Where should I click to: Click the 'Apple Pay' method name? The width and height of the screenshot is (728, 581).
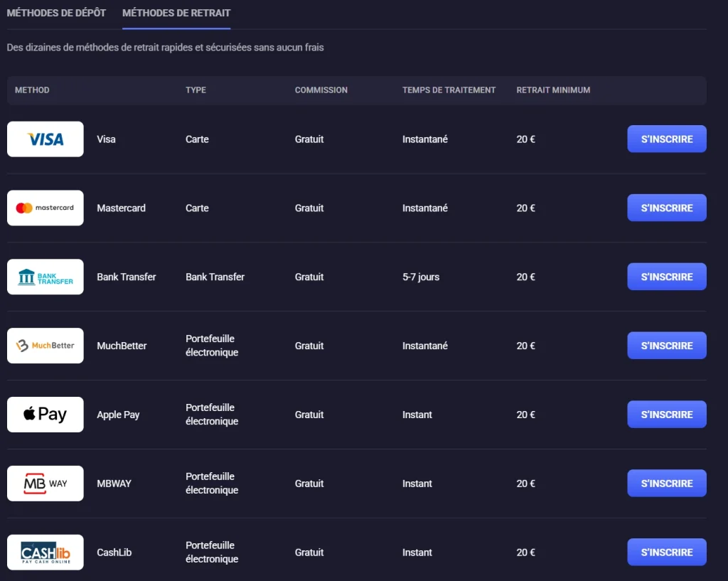(x=119, y=415)
